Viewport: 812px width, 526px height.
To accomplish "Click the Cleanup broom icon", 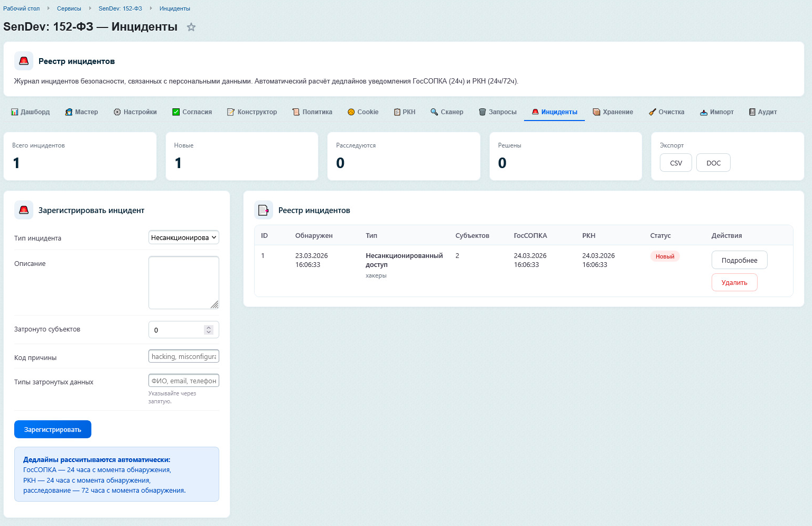I will (652, 112).
